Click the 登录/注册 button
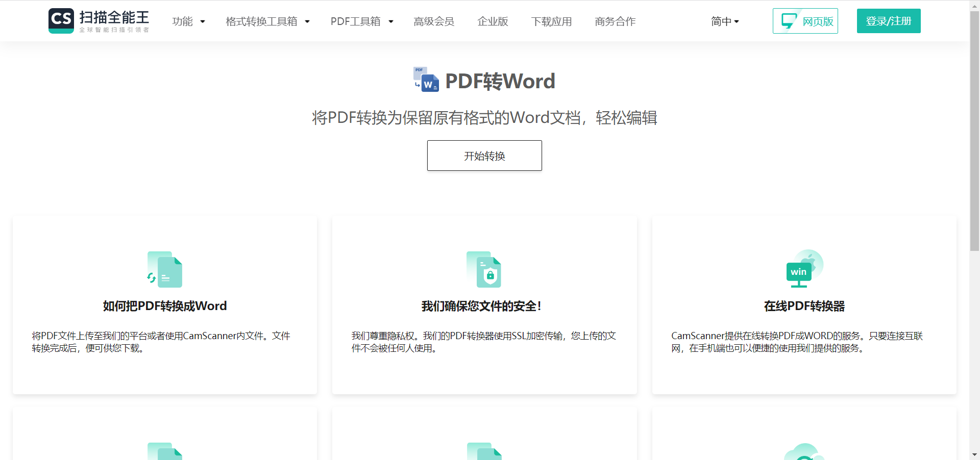The height and width of the screenshot is (460, 980). click(x=888, y=21)
